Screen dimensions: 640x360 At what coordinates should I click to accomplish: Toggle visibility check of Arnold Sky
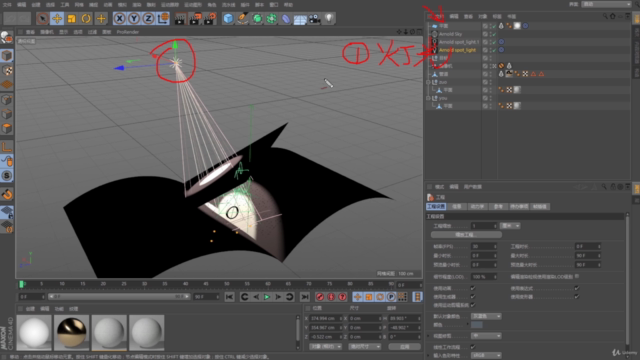(x=494, y=34)
